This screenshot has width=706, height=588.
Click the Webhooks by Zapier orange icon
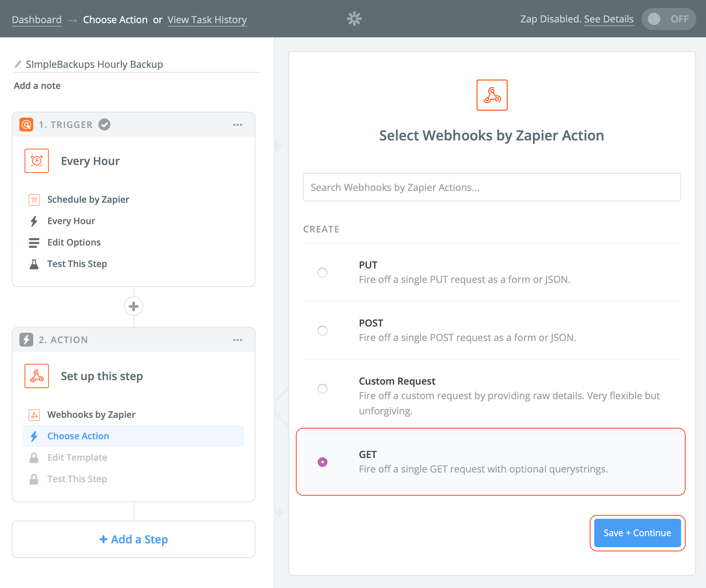click(34, 414)
